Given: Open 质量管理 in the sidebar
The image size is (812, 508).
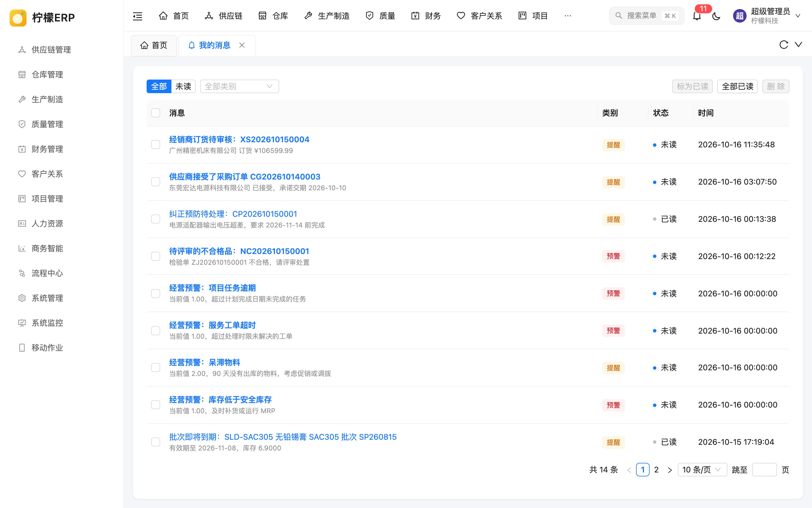Looking at the screenshot, I should tap(62, 124).
